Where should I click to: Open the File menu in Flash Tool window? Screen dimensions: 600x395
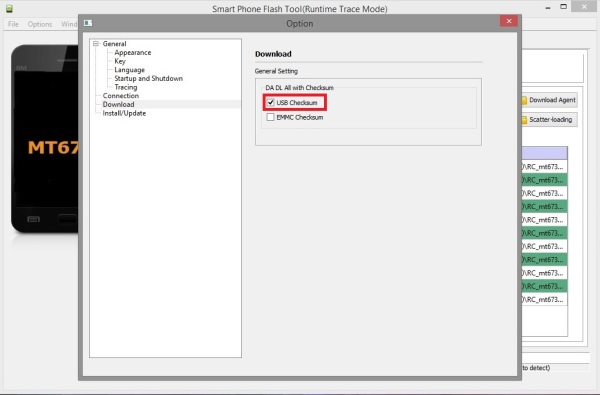pos(13,24)
